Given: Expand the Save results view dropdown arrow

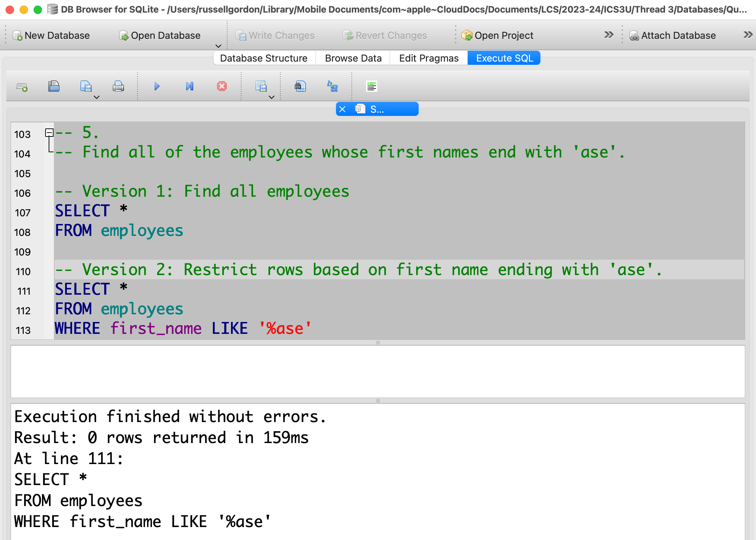Looking at the screenshot, I should [272, 97].
